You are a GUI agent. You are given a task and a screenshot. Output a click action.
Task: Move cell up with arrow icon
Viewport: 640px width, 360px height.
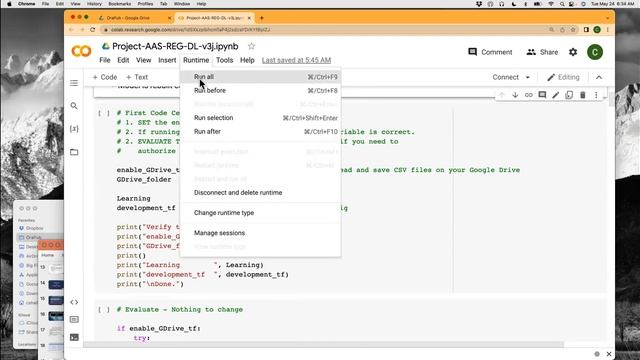(502, 95)
